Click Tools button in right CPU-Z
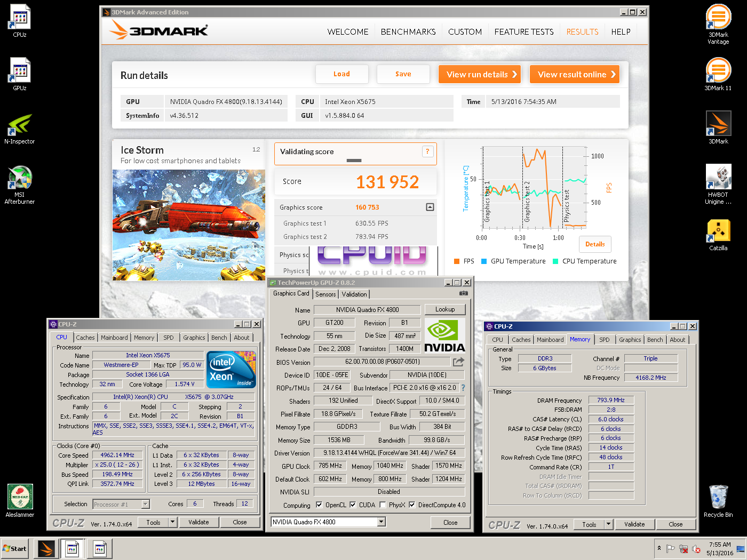This screenshot has width=747, height=560. (x=589, y=524)
